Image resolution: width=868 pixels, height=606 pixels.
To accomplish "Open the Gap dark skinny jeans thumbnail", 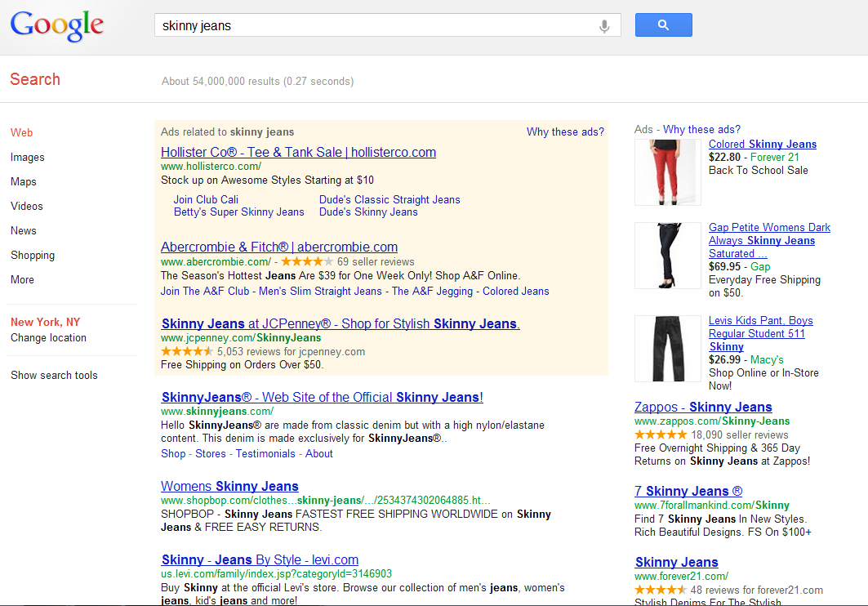I will click(668, 256).
